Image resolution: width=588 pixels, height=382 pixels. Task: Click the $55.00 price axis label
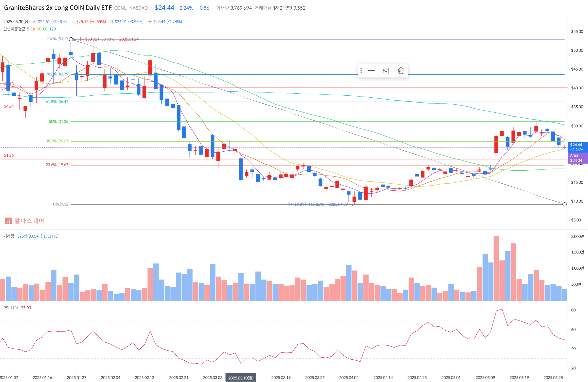(577, 31)
